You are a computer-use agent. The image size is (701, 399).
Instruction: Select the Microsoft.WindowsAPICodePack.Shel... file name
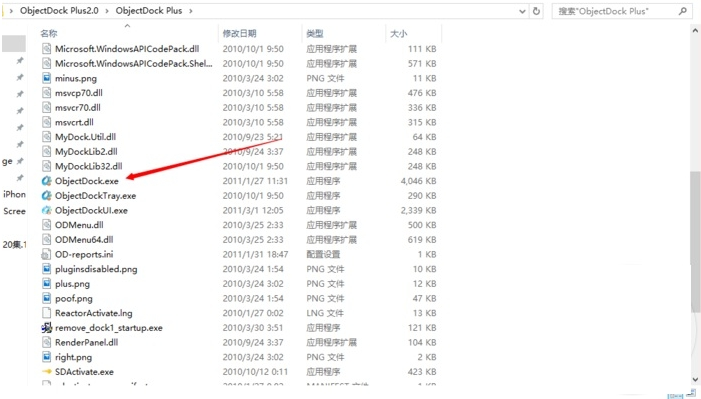click(134, 64)
